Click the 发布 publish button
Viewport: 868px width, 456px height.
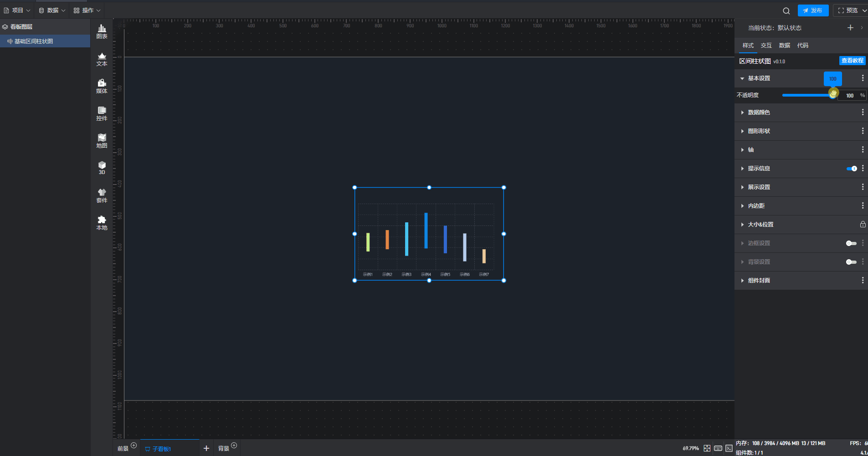tap(813, 10)
